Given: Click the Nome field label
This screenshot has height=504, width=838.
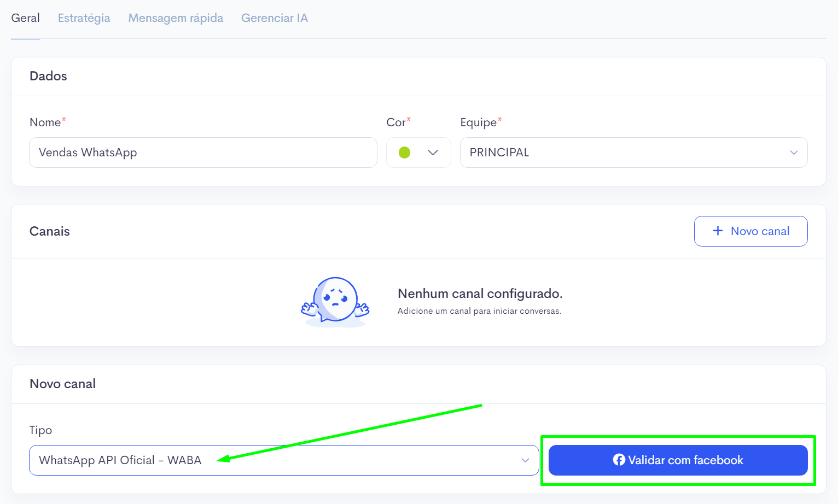Looking at the screenshot, I should (47, 122).
